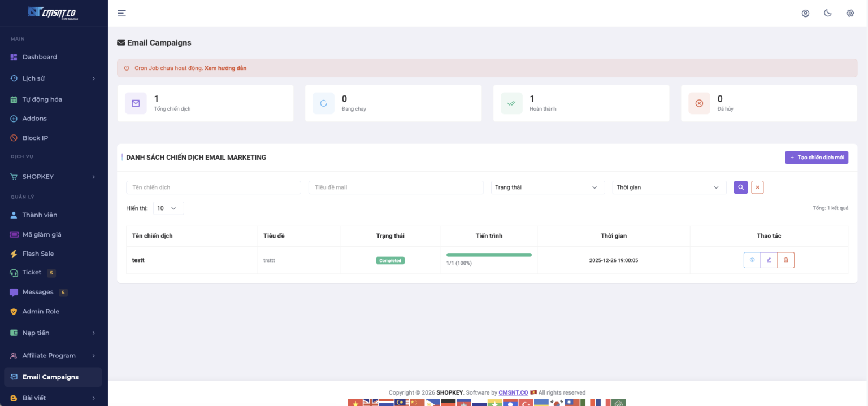This screenshot has height=406, width=868.
Task: Select the Vietnam flag language
Action: pyautogui.click(x=355, y=403)
